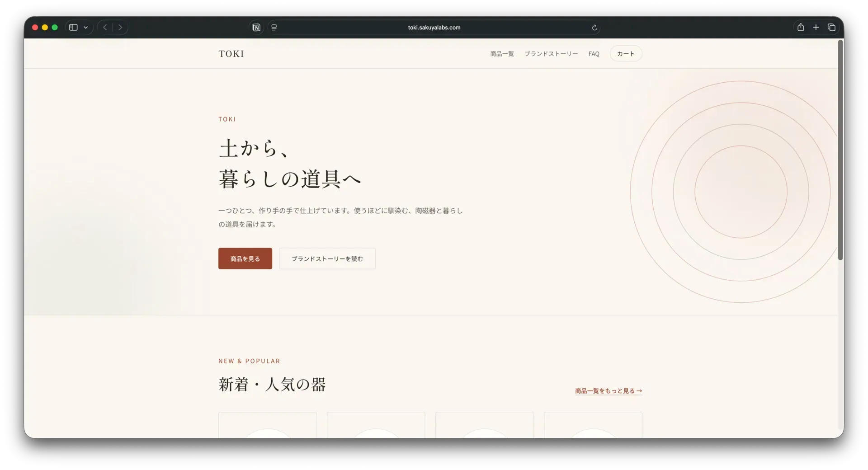The image size is (868, 470).
Task: Select the toki.sakuyalabs.com address field
Action: (434, 28)
